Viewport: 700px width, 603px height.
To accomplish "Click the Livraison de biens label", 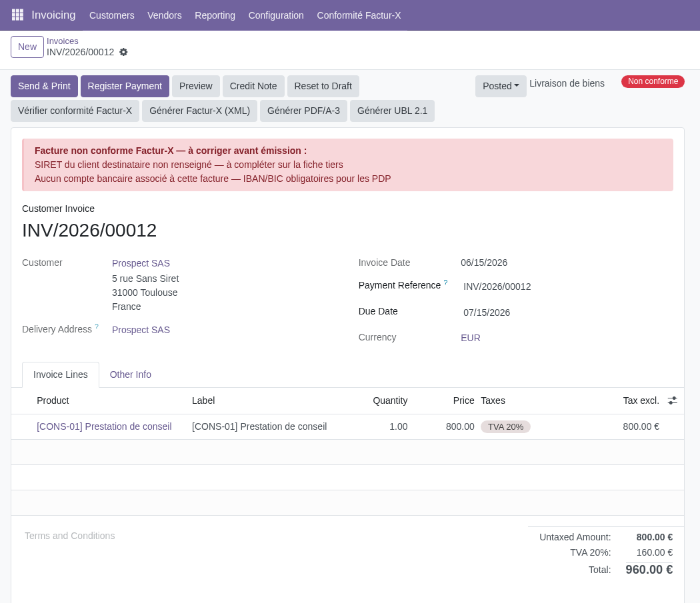I will coord(567,83).
